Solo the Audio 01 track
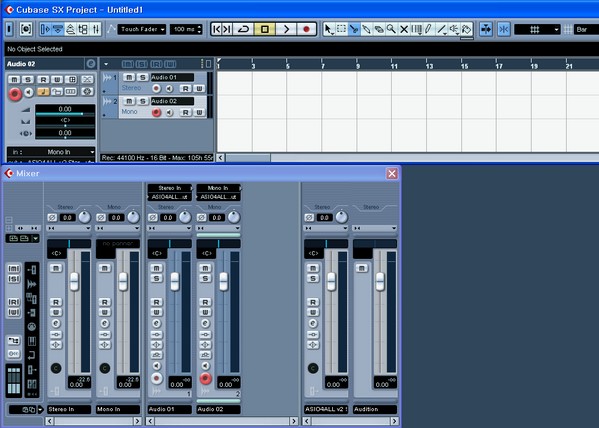The width and height of the screenshot is (599, 428). pyautogui.click(x=142, y=78)
